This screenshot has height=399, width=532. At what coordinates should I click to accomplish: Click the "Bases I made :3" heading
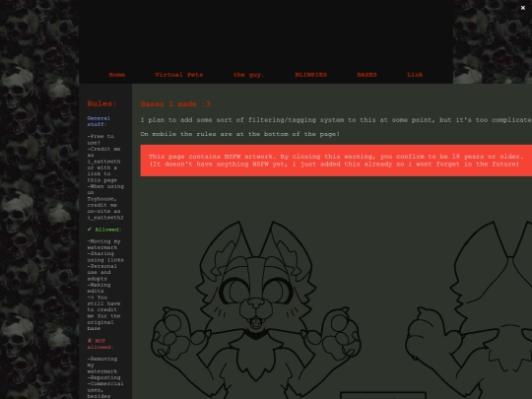pyautogui.click(x=175, y=103)
